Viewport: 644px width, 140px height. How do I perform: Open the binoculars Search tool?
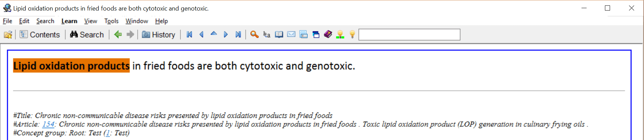pos(87,35)
